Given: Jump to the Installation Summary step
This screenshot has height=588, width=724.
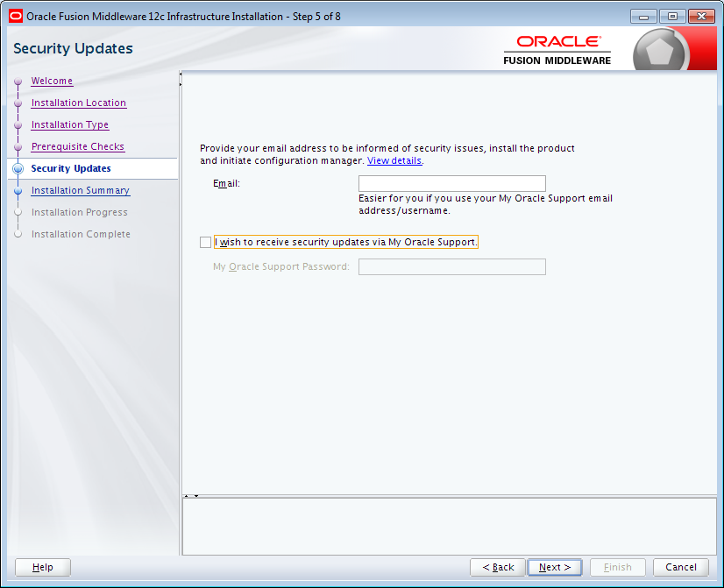Looking at the screenshot, I should pos(80,190).
